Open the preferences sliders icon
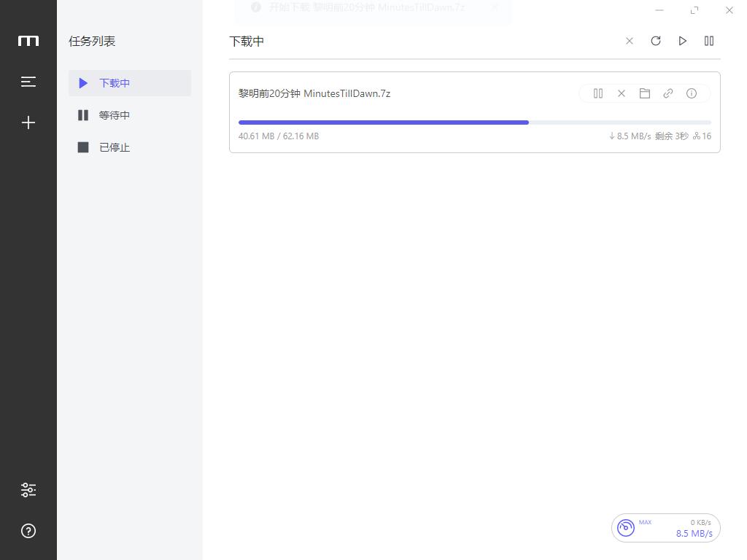This screenshot has width=747, height=560. click(x=28, y=490)
